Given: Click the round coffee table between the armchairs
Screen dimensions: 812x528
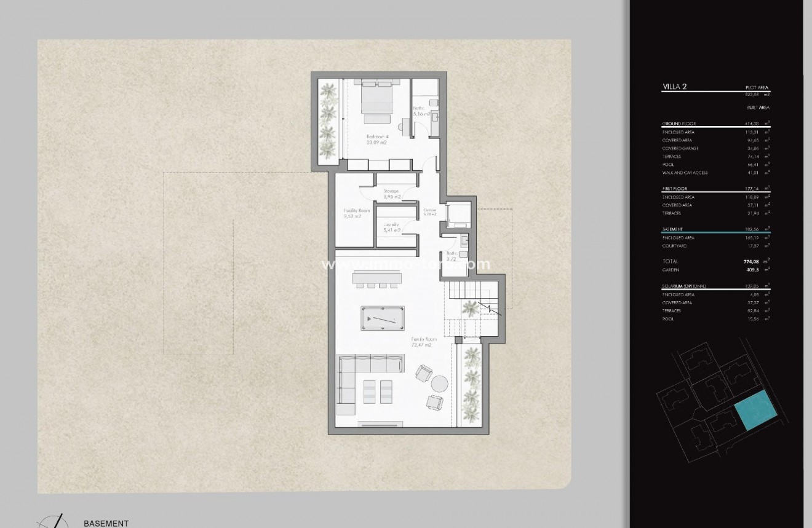Looking at the screenshot, I should coord(439,385).
